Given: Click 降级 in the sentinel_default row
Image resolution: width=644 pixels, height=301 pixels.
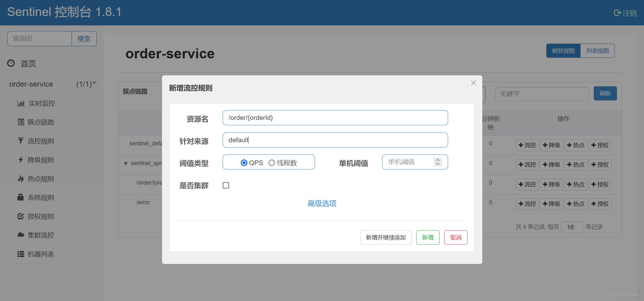Looking at the screenshot, I should [x=551, y=145].
